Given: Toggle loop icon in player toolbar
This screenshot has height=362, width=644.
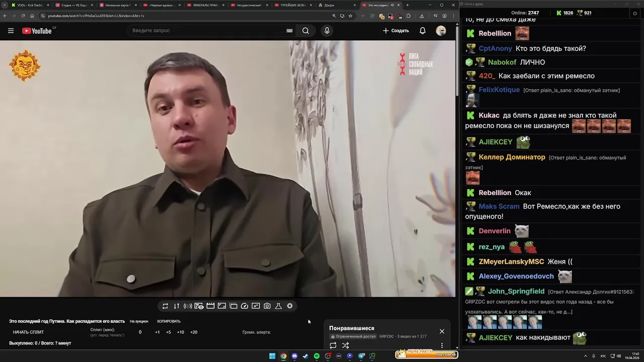Looking at the screenshot, I should (165, 306).
